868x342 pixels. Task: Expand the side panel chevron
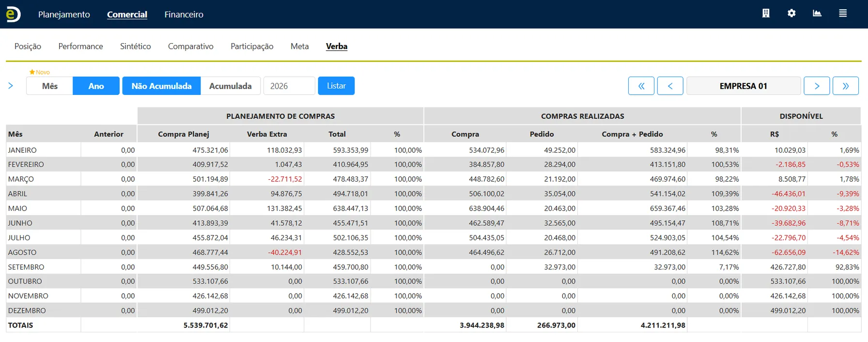(11, 86)
